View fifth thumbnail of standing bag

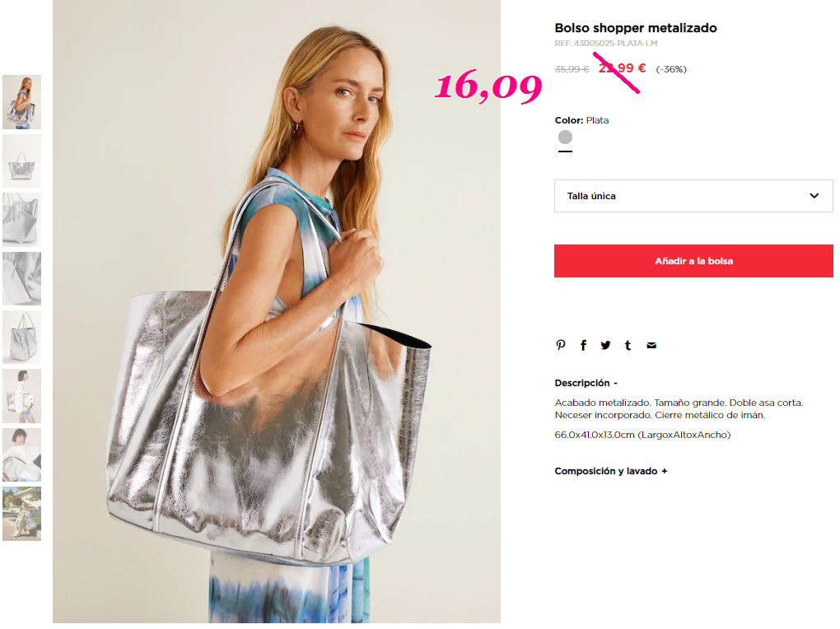[x=22, y=337]
